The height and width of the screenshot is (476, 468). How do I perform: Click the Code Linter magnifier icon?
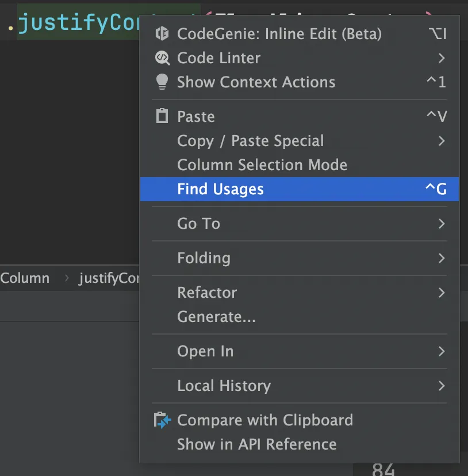pos(162,57)
